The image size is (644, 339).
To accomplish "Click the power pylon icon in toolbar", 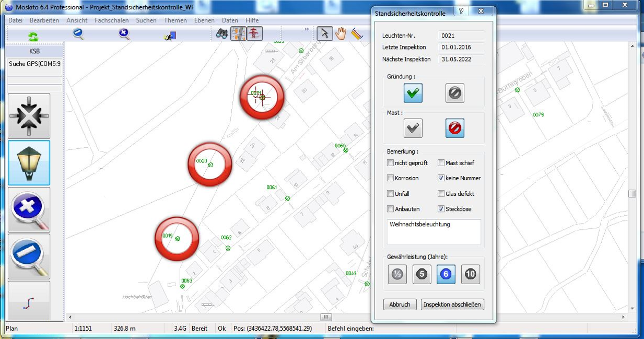I will tap(254, 34).
